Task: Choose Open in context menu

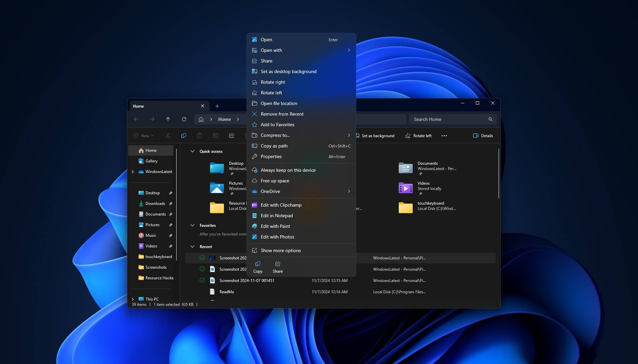Action: click(301, 40)
